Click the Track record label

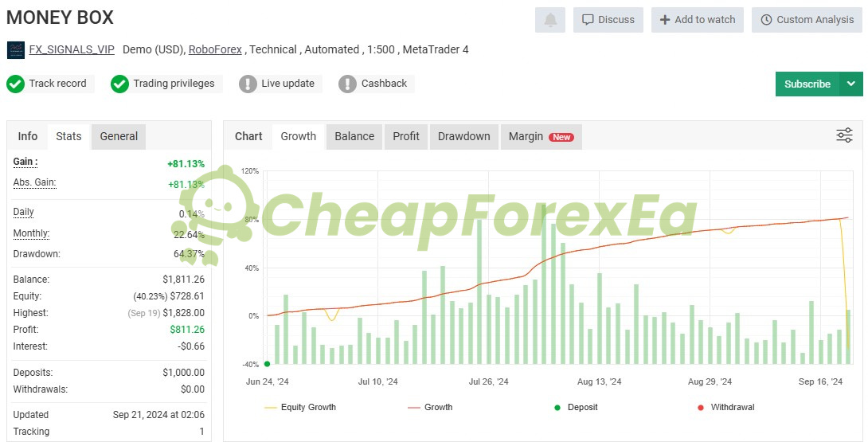pos(57,84)
